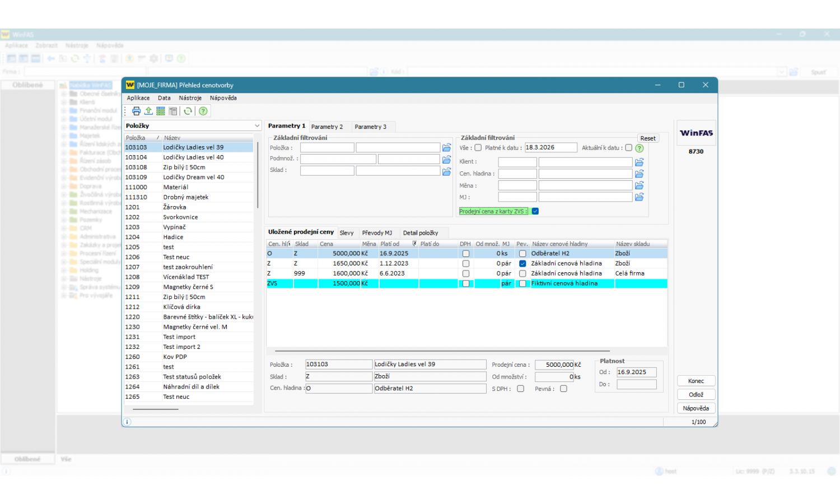Click the green refresh arrows toolbar icon
Image resolution: width=840 pixels, height=504 pixels.
click(x=188, y=111)
